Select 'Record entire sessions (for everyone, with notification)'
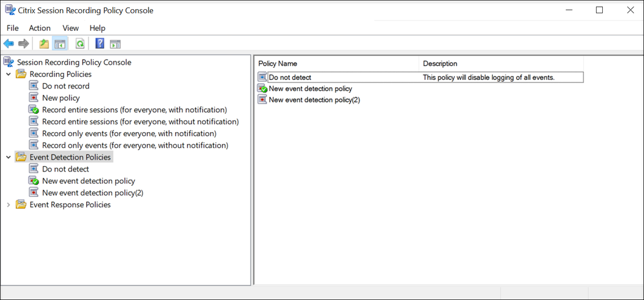Screen dimensions: 644x300 pyautogui.click(x=134, y=110)
